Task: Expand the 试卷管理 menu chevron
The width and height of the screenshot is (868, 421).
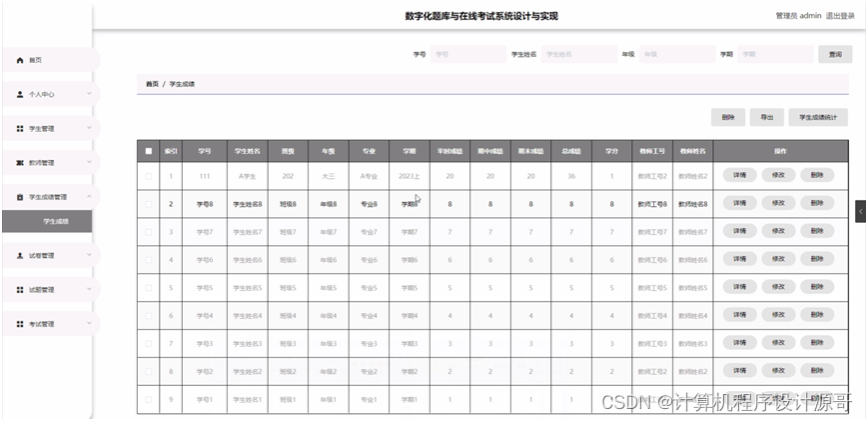Action: click(x=89, y=255)
